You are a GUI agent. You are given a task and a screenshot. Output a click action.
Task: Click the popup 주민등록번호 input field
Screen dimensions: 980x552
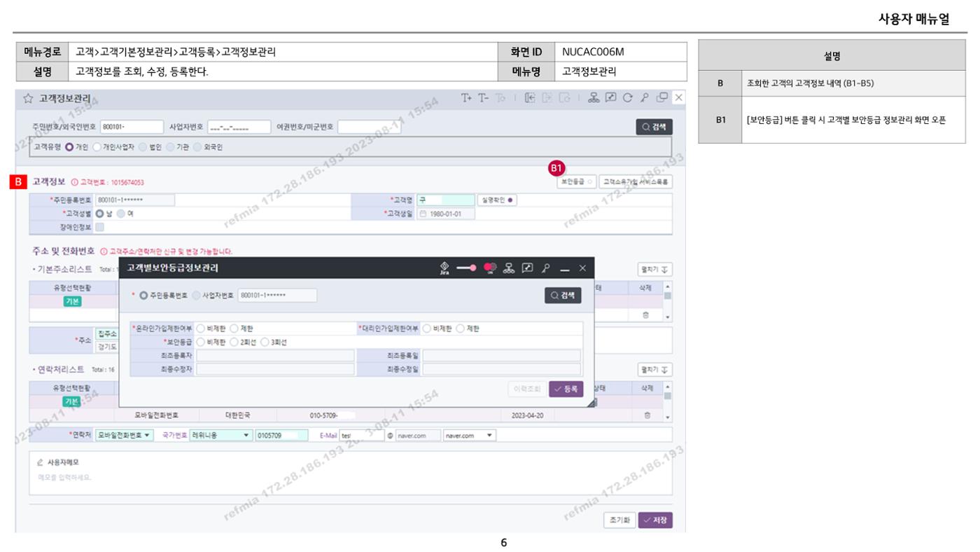coord(277,296)
